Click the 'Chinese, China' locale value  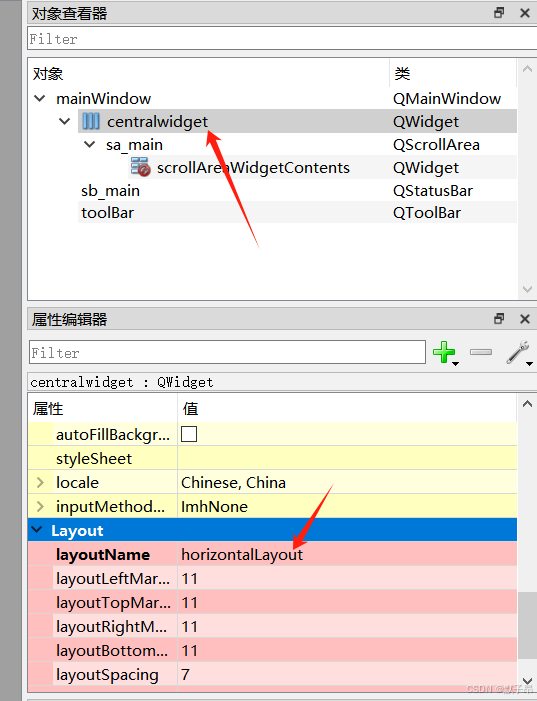point(233,482)
